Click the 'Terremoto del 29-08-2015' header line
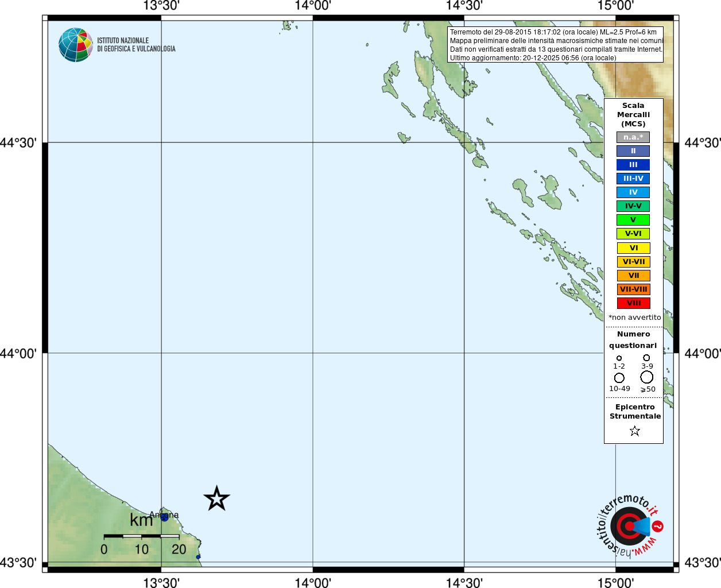 553,32
